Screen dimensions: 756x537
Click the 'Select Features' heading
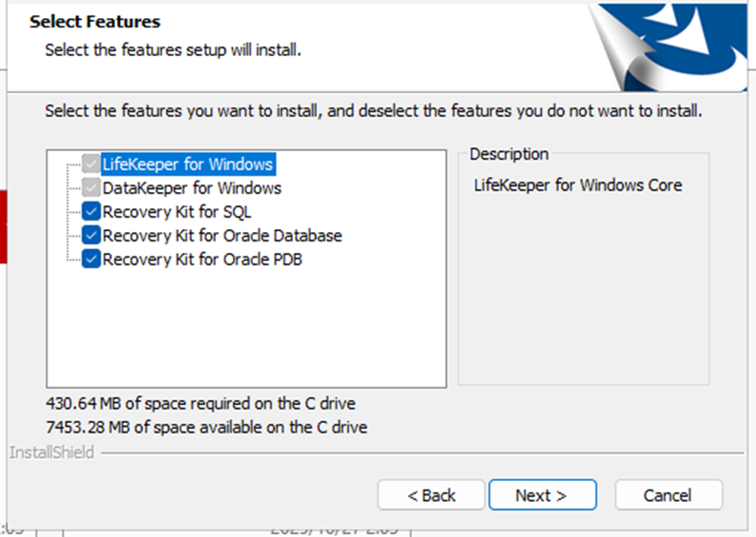95,21
